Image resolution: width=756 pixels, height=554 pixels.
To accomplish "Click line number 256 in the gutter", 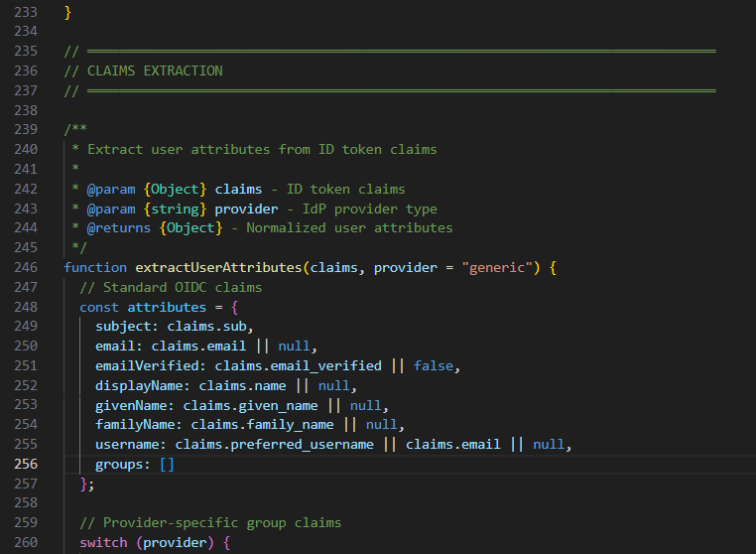I will [25, 465].
